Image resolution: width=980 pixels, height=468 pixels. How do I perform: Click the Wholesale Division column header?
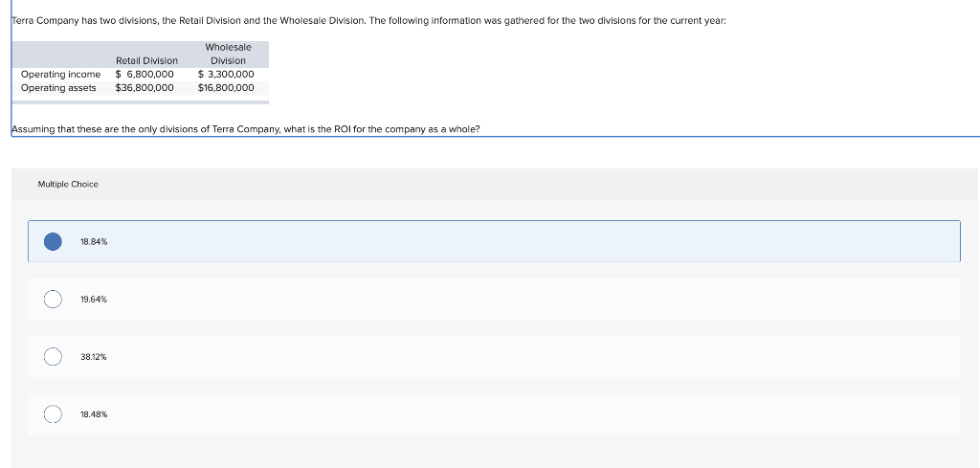(228, 54)
